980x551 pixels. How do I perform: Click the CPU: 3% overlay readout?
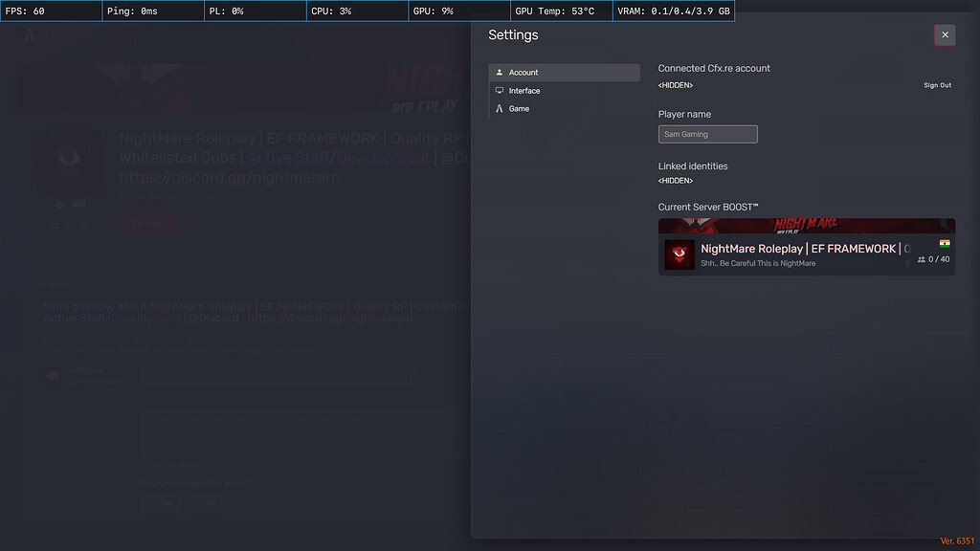[358, 11]
